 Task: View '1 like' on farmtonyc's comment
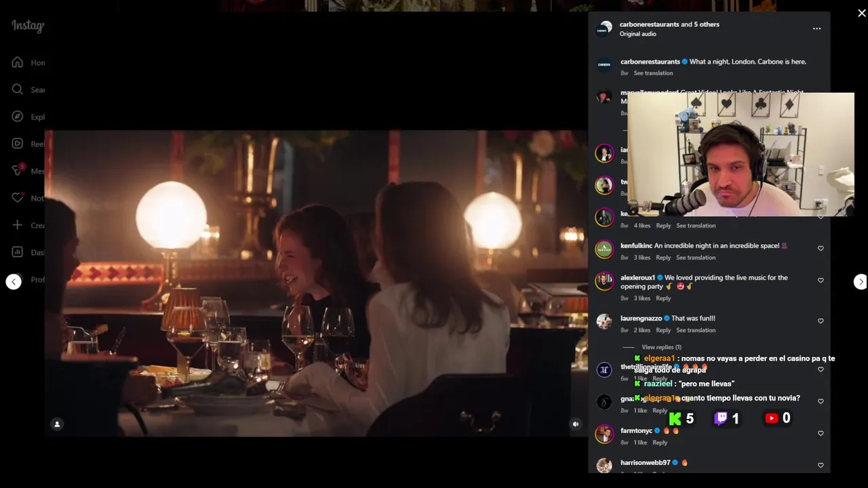[x=640, y=443]
